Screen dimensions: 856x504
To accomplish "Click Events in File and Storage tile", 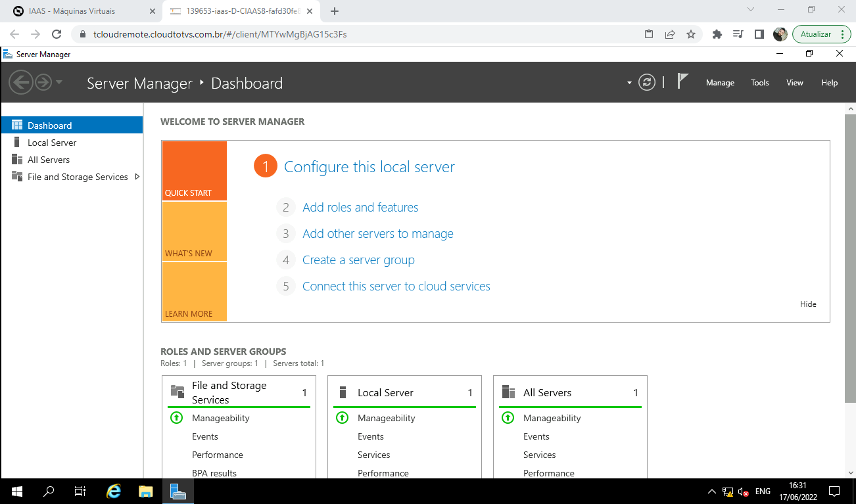I will [205, 436].
